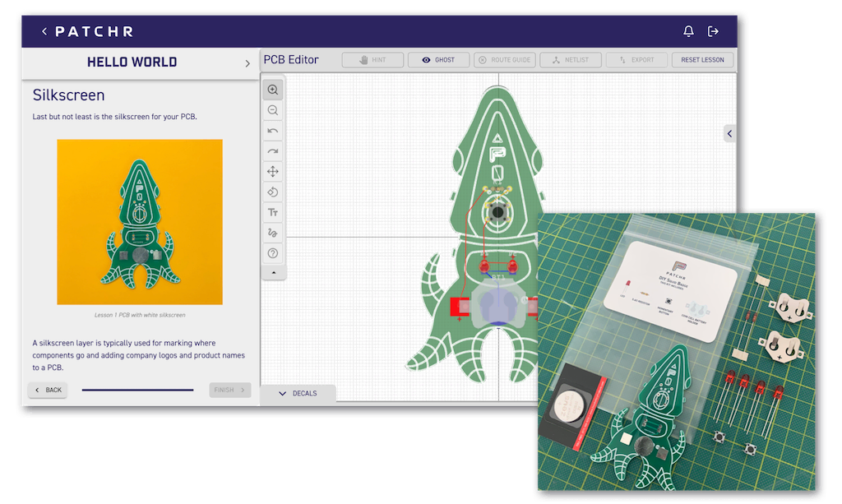
Task: Reset the lesson
Action: coord(702,60)
